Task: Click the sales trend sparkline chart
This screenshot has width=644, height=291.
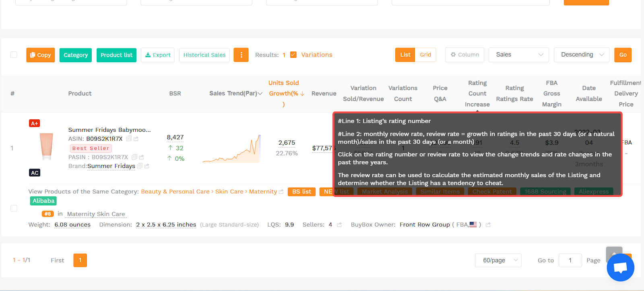Action: pyautogui.click(x=231, y=149)
